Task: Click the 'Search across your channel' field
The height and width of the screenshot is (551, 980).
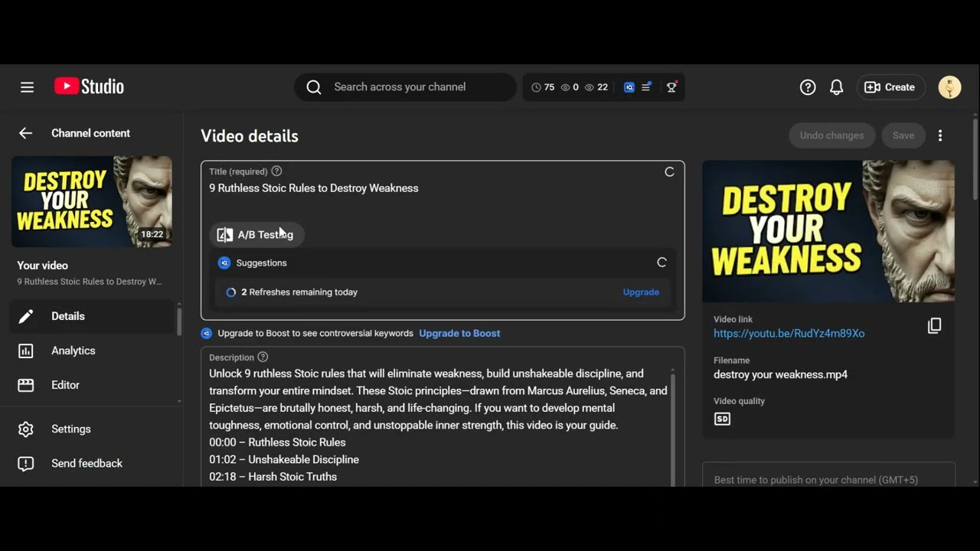Action: [x=405, y=87]
